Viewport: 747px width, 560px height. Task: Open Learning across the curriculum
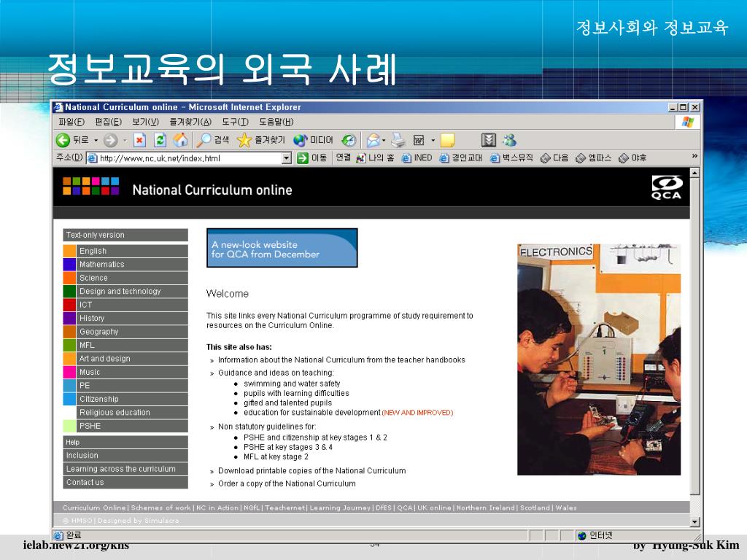[125, 469]
